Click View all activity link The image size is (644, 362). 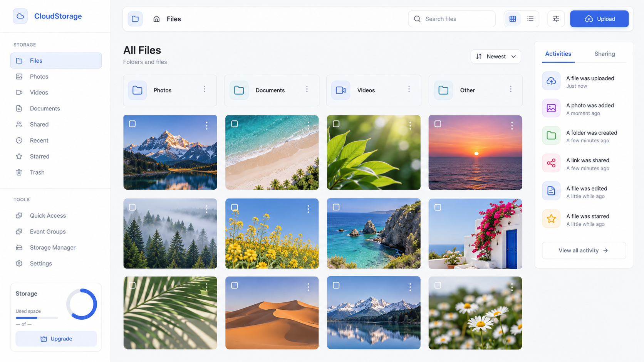(584, 250)
